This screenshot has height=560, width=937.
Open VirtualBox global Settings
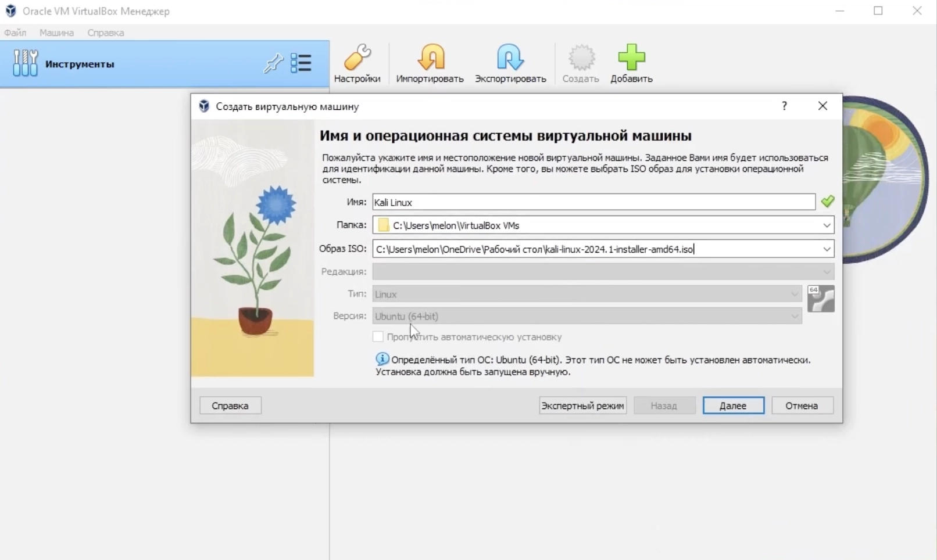click(x=356, y=62)
